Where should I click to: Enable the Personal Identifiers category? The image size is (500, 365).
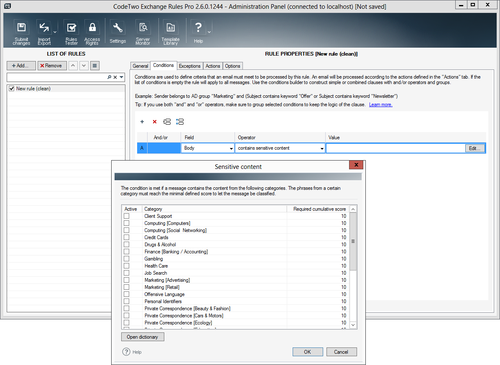click(127, 301)
